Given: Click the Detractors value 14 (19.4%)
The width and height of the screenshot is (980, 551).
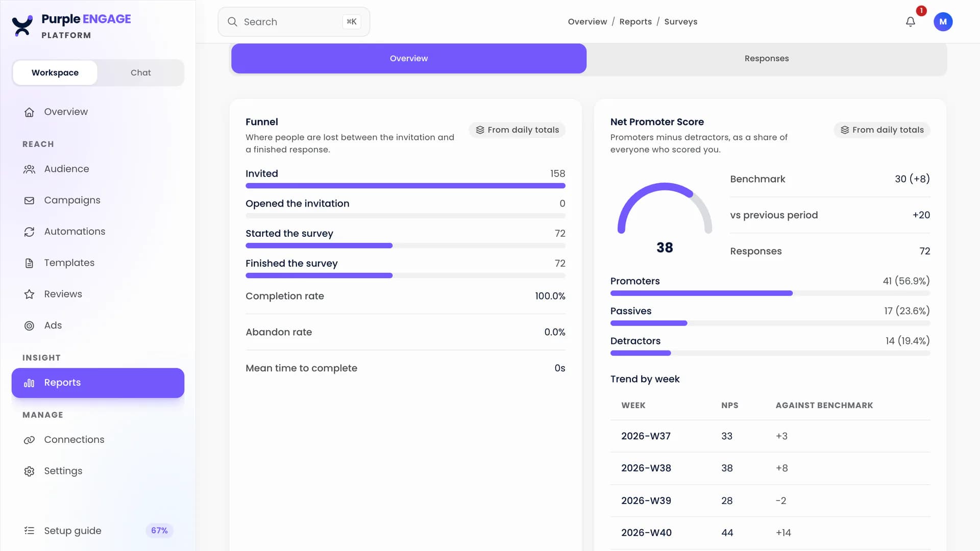Looking at the screenshot, I should coord(908,341).
